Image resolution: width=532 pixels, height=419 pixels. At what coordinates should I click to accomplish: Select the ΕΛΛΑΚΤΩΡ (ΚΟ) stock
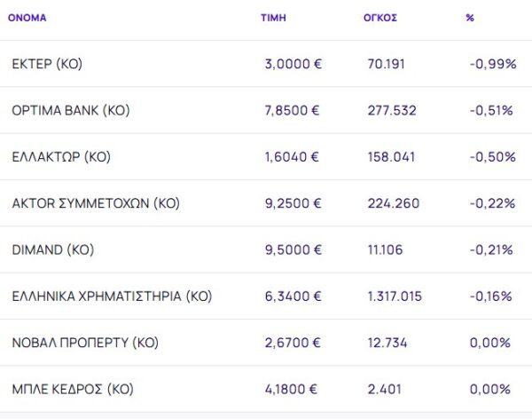(x=61, y=157)
